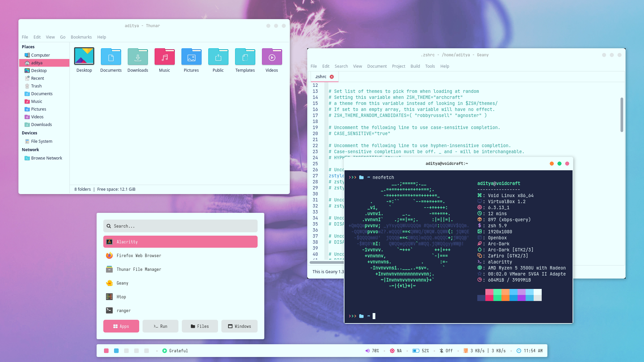
Task: Launch Htop from the app list
Action: tap(121, 297)
